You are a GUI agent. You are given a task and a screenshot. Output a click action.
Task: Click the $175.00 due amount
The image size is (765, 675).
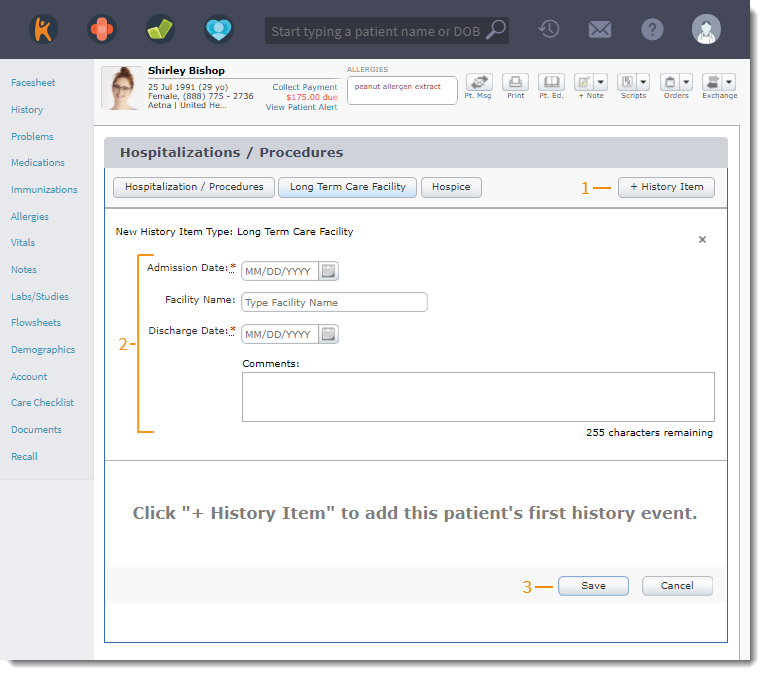pos(312,97)
